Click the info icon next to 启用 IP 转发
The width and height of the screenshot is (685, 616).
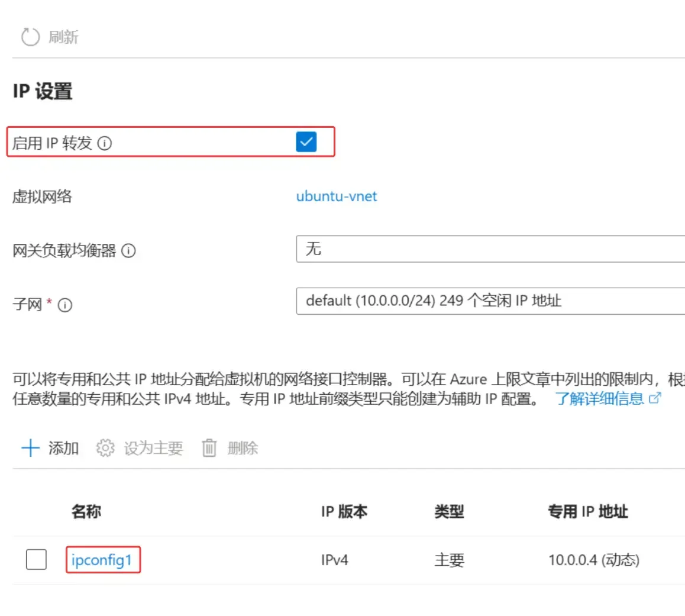tap(105, 142)
